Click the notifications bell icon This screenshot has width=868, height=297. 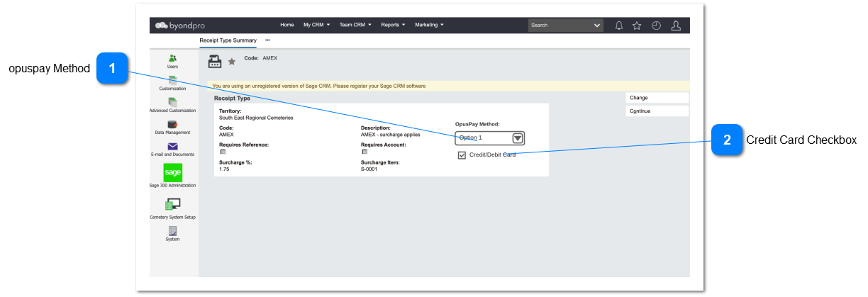click(x=618, y=26)
